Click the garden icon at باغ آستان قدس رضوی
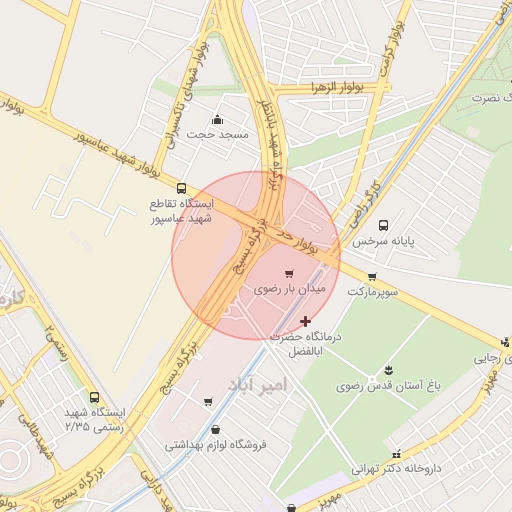This screenshot has height=512, width=512. [389, 370]
